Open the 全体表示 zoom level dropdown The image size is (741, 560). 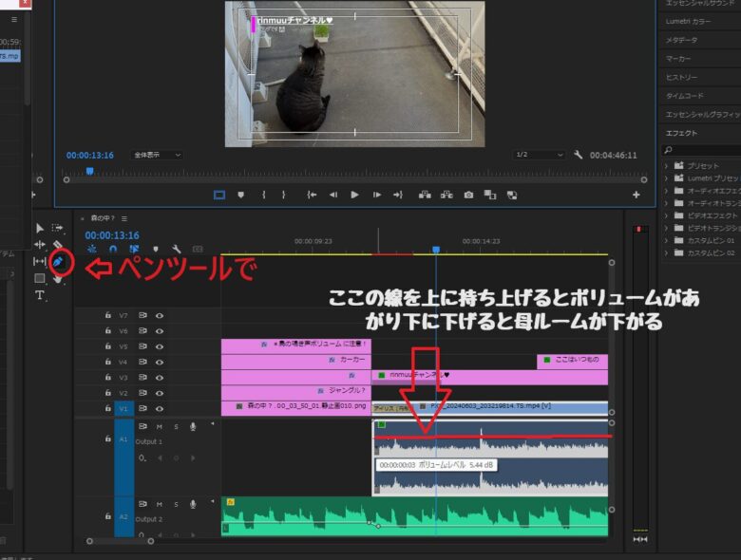157,155
